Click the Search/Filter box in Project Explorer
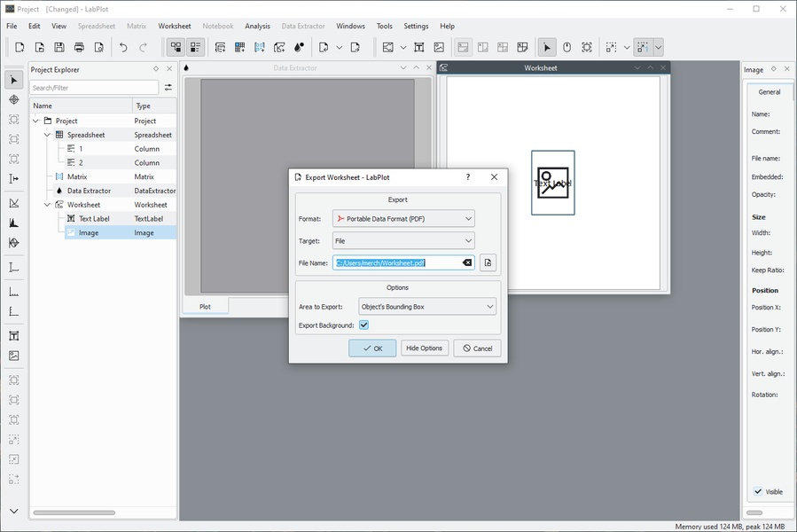 [x=94, y=88]
